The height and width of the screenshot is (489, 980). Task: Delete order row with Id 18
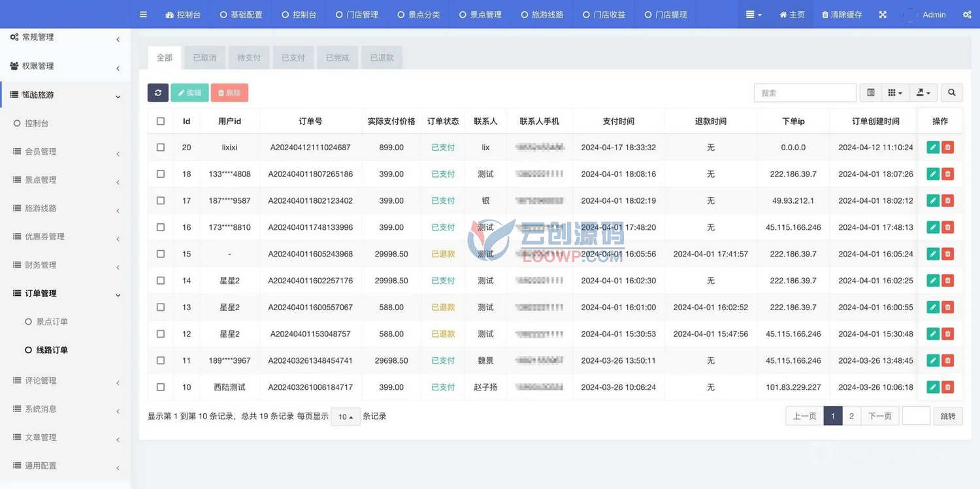click(x=948, y=174)
